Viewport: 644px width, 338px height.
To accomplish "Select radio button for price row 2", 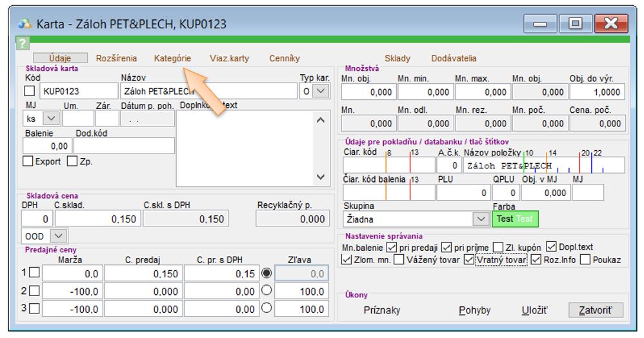I will (x=267, y=292).
